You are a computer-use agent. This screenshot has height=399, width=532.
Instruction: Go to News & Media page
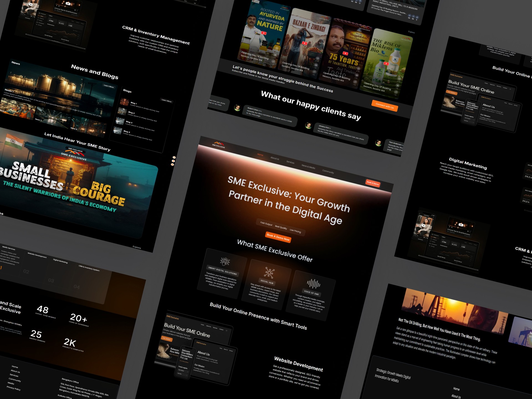point(308,167)
